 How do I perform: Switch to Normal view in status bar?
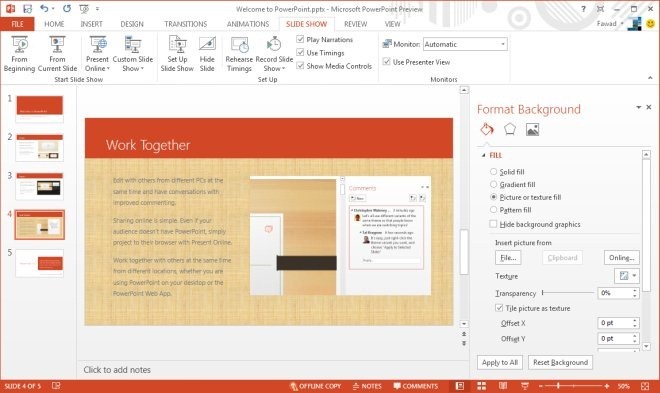460,386
